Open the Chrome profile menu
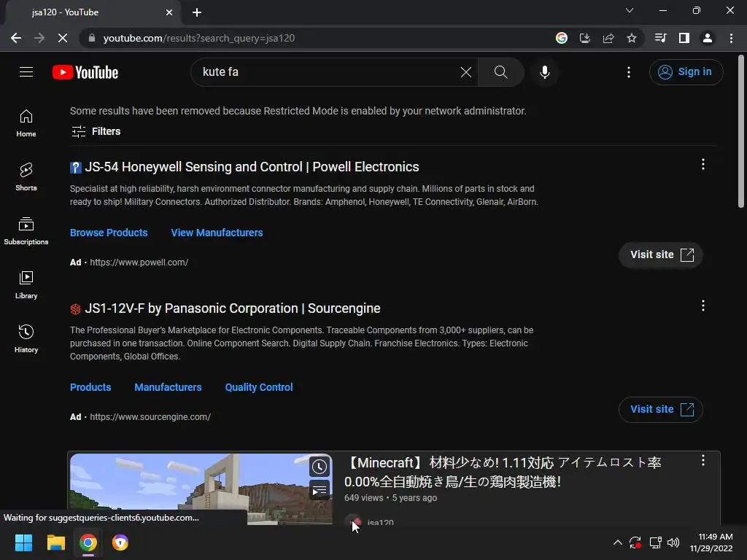The width and height of the screenshot is (747, 560). [708, 38]
